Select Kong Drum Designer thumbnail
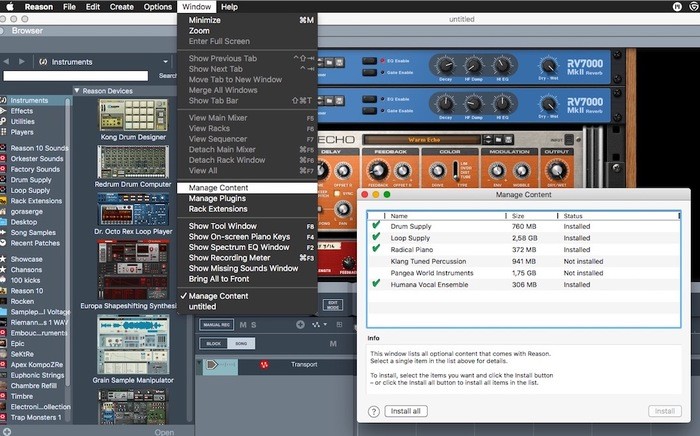Image resolution: width=700 pixels, height=436 pixels. 133,115
